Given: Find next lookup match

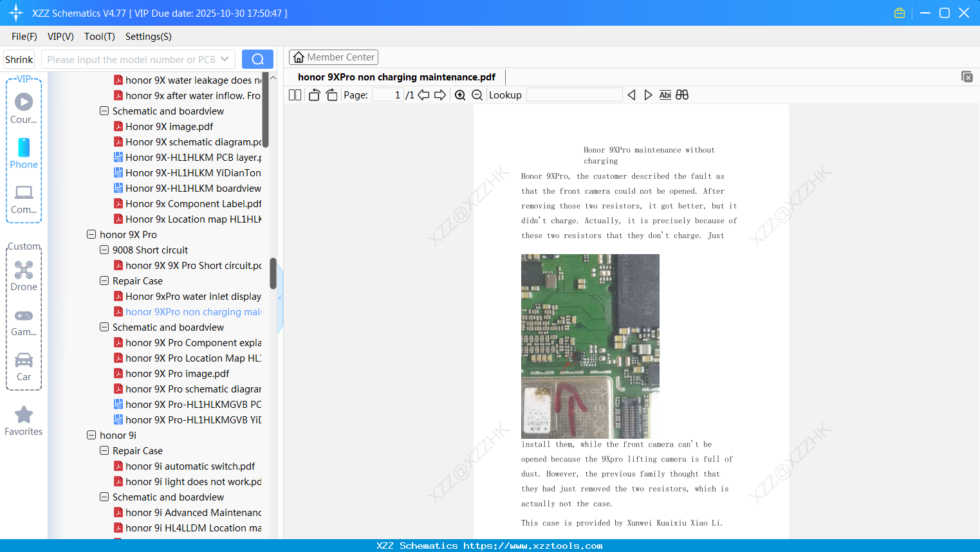Looking at the screenshot, I should 648,95.
